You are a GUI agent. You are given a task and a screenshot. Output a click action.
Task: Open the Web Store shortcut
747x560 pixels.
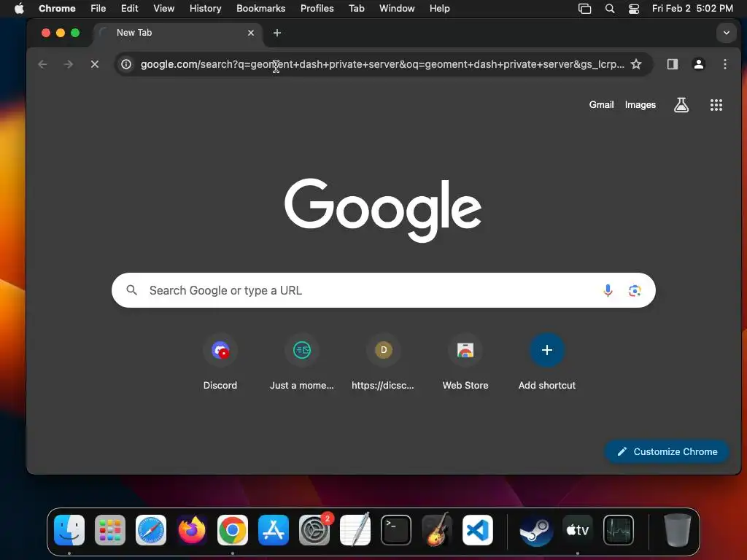point(465,363)
